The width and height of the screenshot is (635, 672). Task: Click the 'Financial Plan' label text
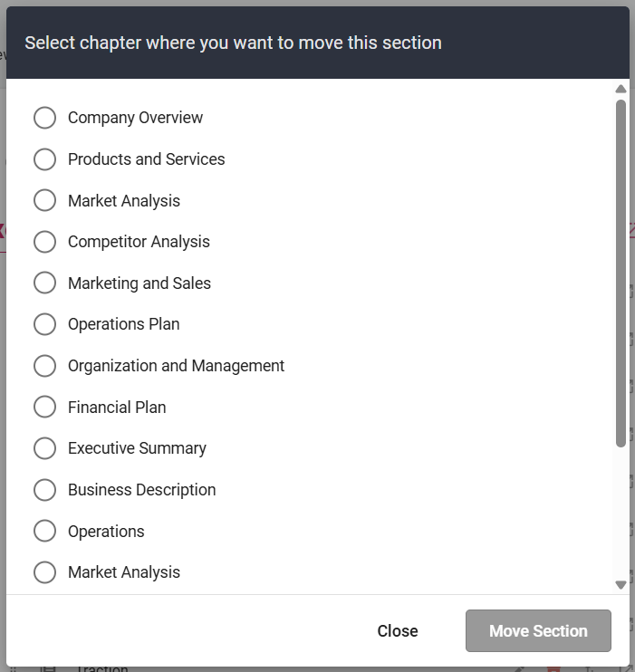tap(117, 408)
